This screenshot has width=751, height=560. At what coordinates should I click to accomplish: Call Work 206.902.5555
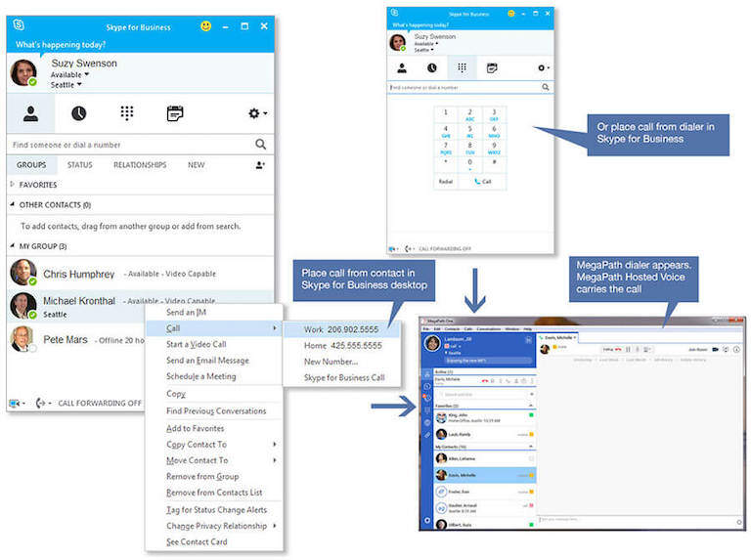point(341,329)
